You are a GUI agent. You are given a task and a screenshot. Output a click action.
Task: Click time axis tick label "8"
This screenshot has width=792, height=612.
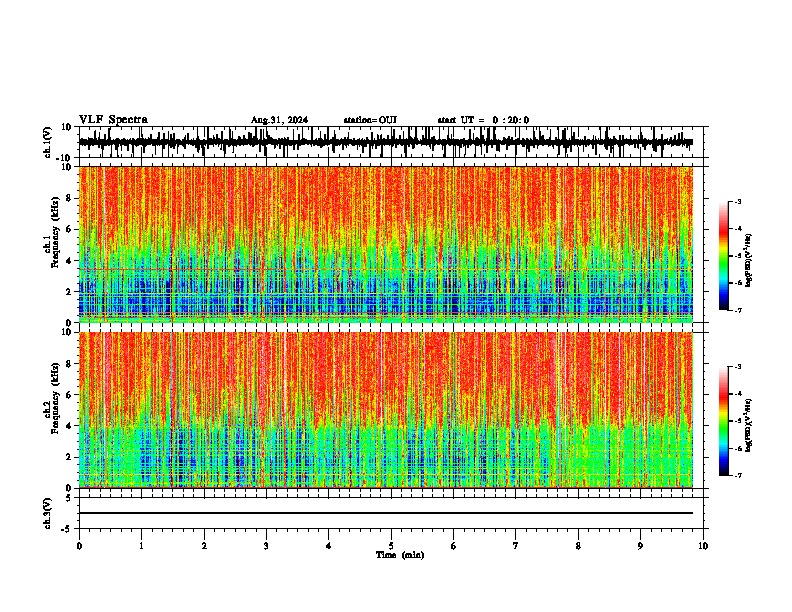pos(578,546)
